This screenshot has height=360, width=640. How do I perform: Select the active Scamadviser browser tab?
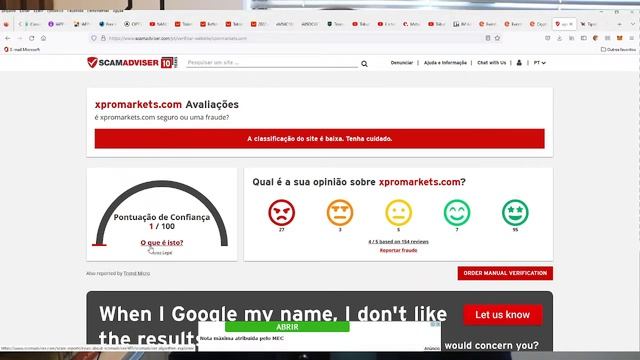(564, 24)
